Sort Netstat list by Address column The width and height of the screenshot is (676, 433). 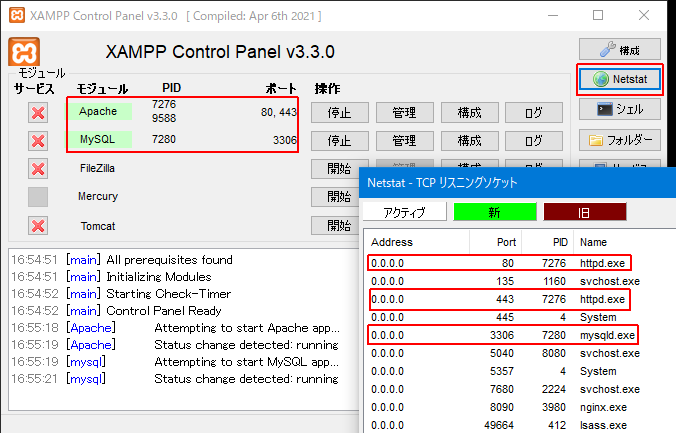pos(417,242)
